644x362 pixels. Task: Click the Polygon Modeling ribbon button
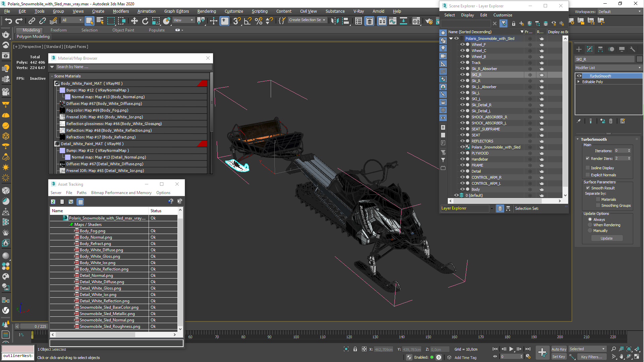coord(33,37)
